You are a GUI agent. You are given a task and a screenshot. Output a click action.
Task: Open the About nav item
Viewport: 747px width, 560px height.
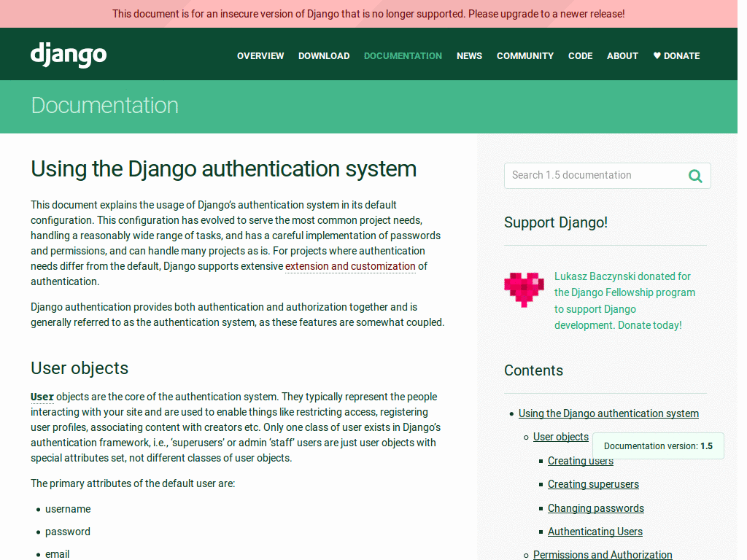coord(622,55)
